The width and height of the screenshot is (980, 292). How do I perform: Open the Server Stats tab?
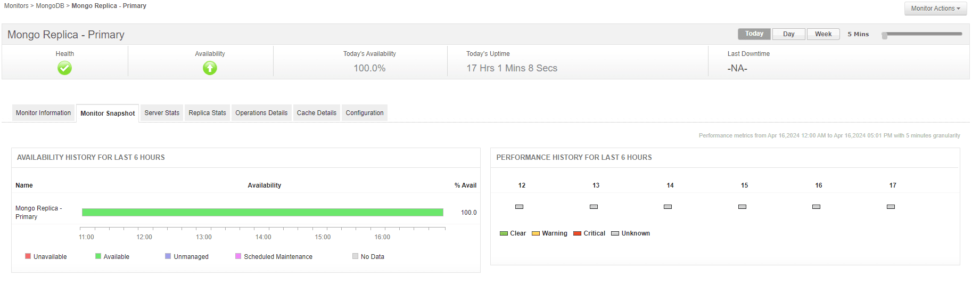(x=162, y=113)
